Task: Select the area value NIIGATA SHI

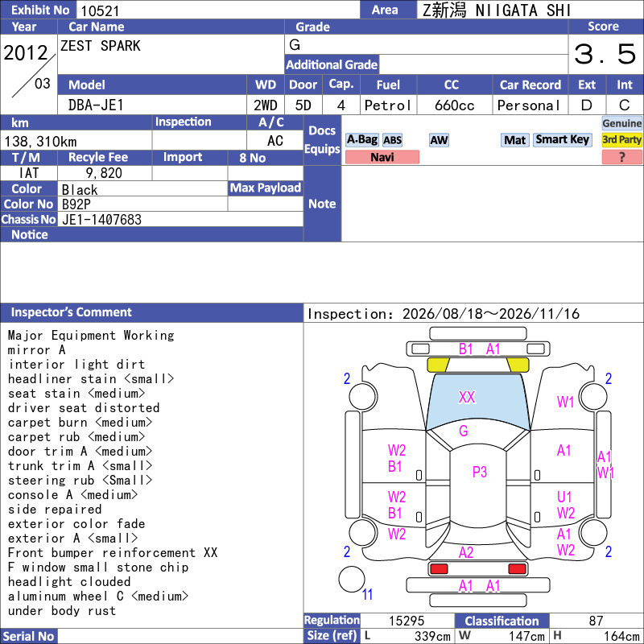Action: [522, 10]
